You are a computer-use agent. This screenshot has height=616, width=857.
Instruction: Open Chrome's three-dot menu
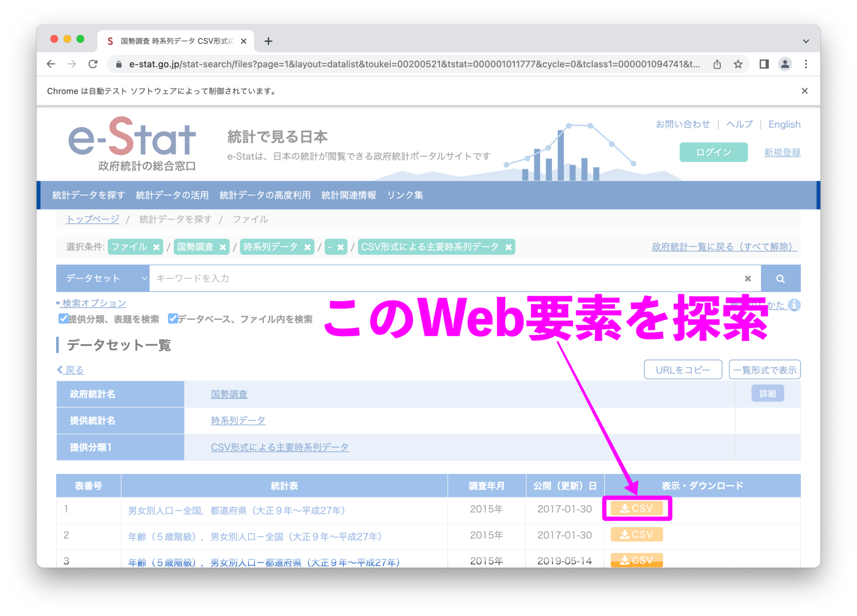pos(806,64)
